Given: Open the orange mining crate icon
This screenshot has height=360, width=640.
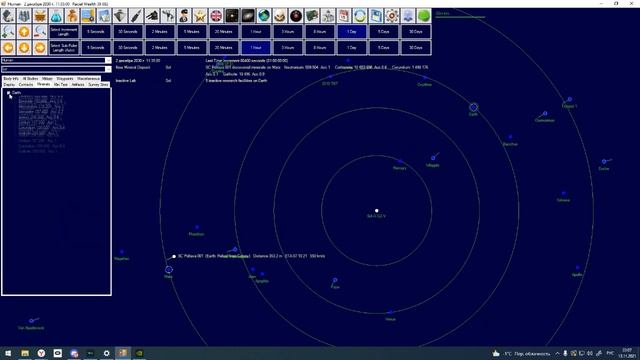Looking at the screenshot, I should coord(40,16).
